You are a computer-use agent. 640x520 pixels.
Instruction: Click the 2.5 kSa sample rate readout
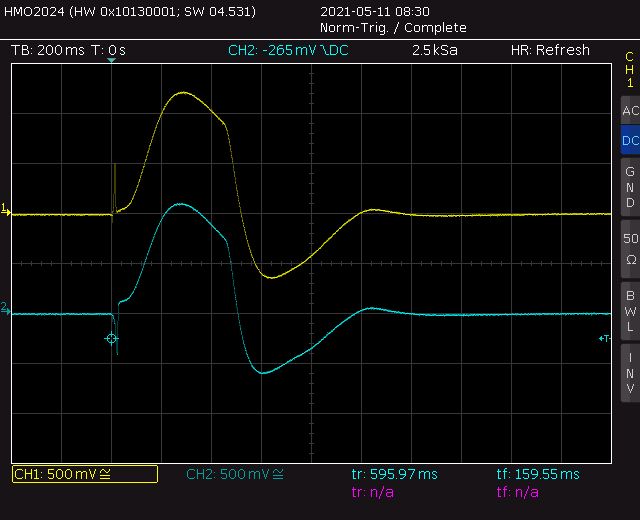coord(435,50)
